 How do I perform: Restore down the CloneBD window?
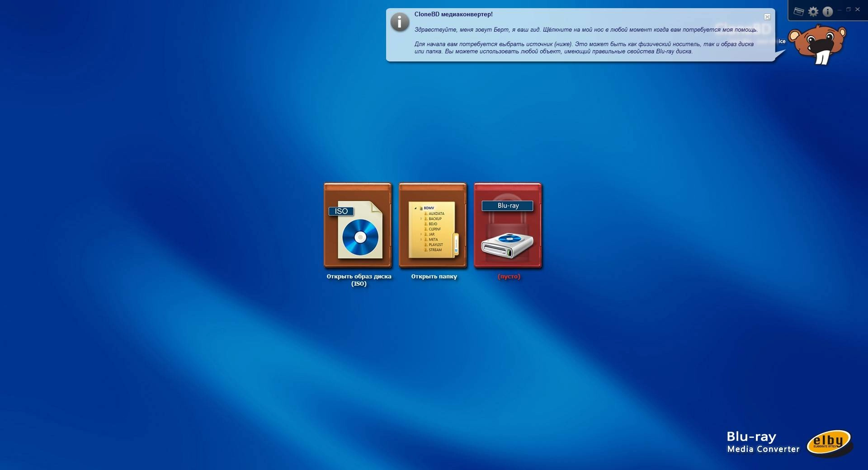[849, 9]
